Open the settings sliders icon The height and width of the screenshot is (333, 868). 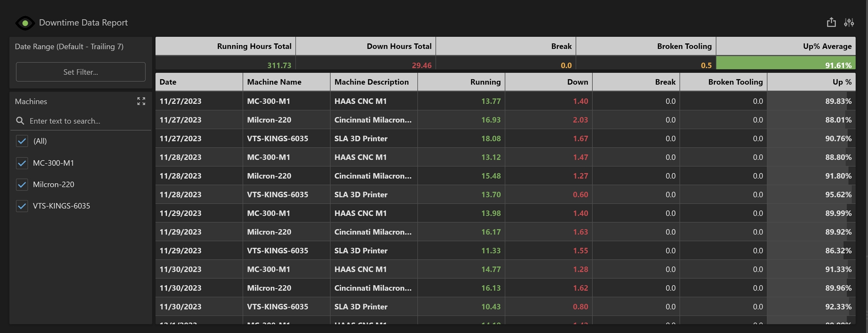849,22
